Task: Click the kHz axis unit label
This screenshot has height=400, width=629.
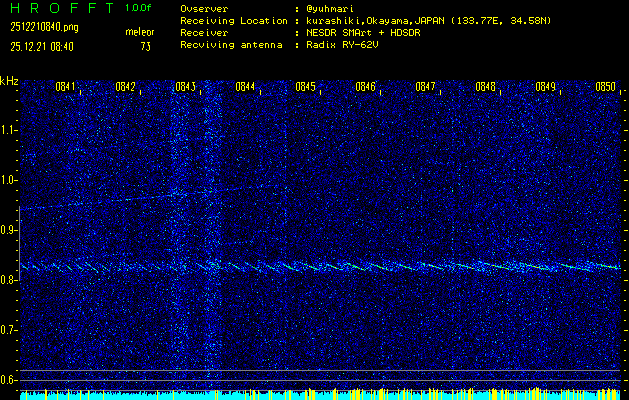Action: (x=9, y=81)
